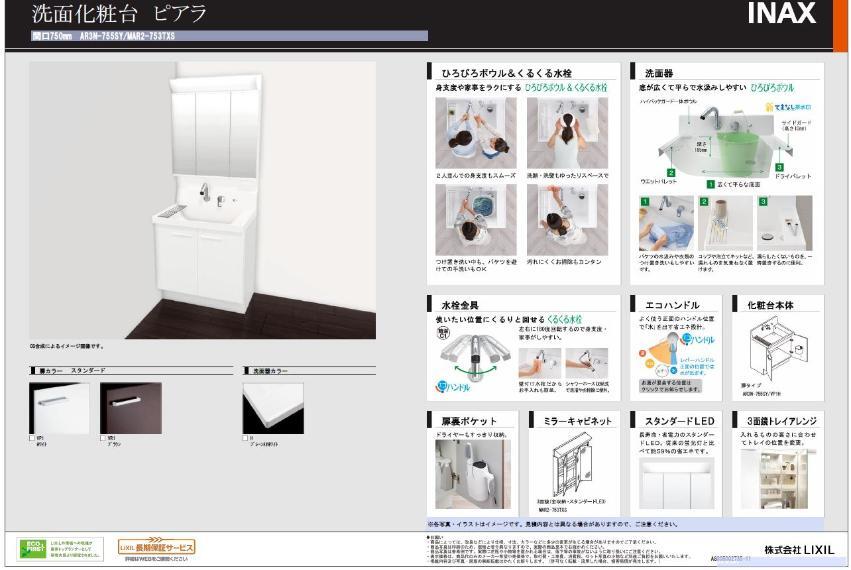The width and height of the screenshot is (851, 570).
Task: Click the Eco First logo badge
Action: coord(33,549)
